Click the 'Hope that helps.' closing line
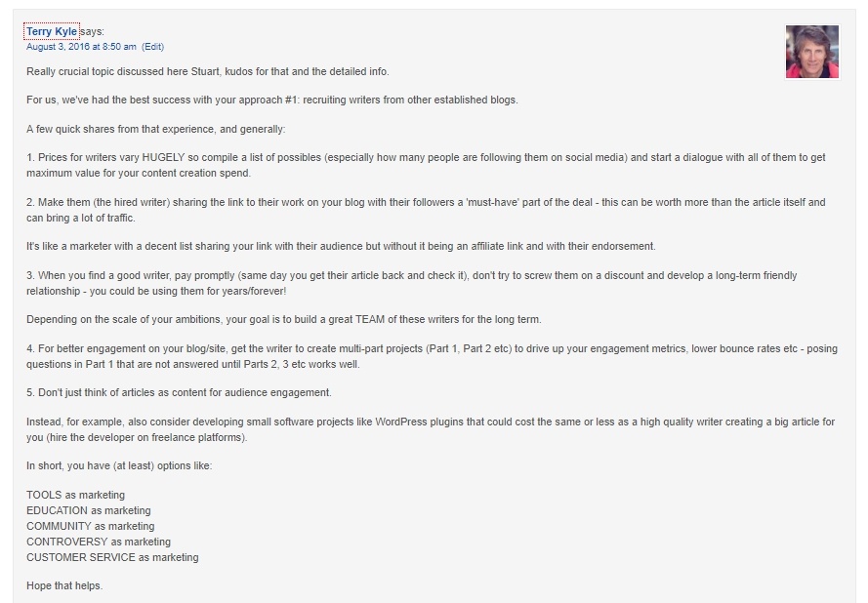This screenshot has height=603, width=868. click(64, 585)
